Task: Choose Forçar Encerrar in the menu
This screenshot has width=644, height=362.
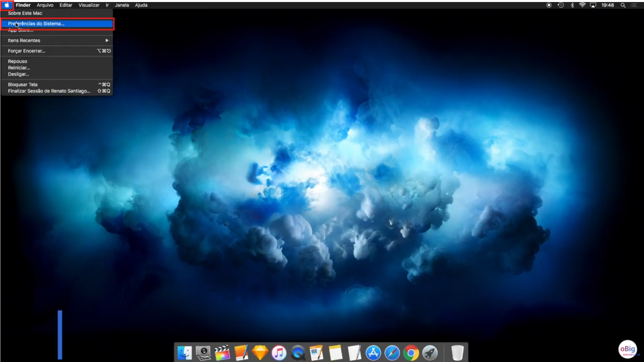Action: click(26, 51)
